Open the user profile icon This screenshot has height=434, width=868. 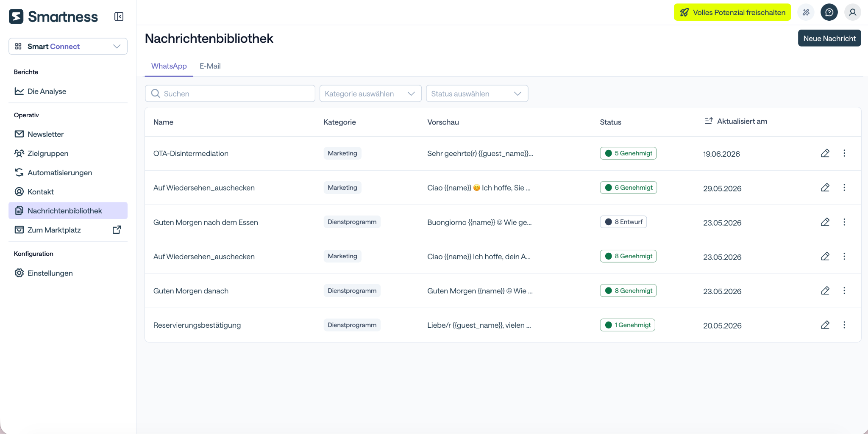pos(852,12)
